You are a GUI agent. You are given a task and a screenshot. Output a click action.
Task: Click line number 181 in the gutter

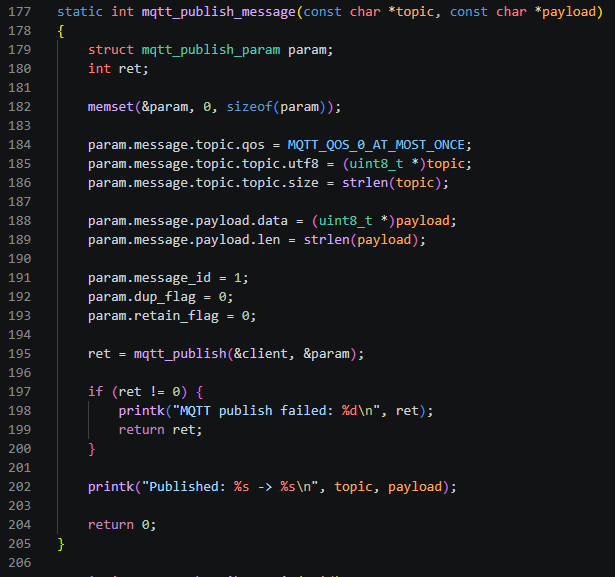[20, 88]
